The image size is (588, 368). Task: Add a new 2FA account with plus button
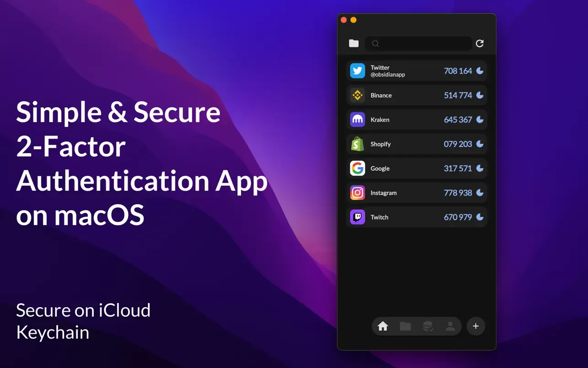click(476, 326)
